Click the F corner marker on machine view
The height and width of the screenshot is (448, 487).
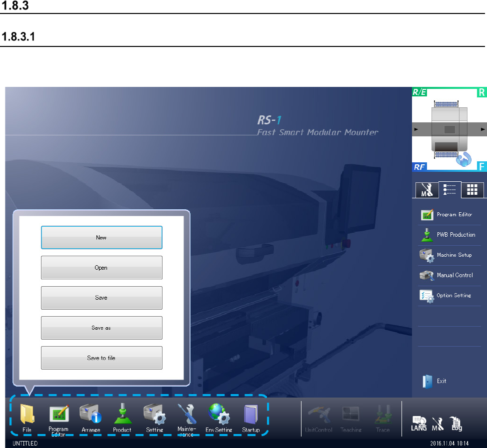[x=481, y=167]
